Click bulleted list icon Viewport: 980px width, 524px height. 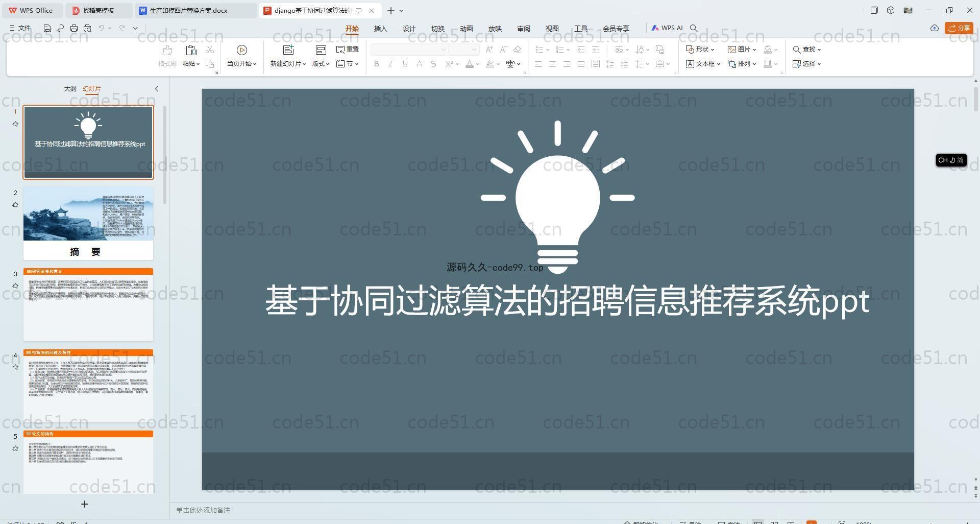[539, 50]
